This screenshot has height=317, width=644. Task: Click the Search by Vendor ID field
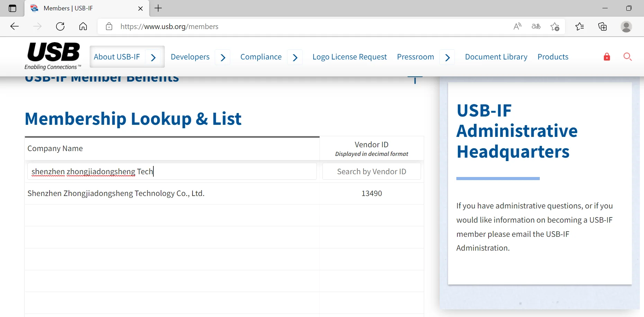372,171
